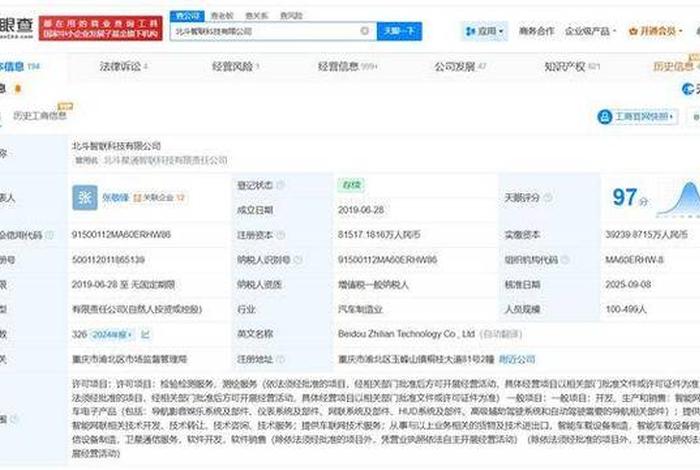Click the credit code 91500112MA60ERHW86 under 统一社会信用代码
This screenshot has width=700, height=470.
[121, 235]
